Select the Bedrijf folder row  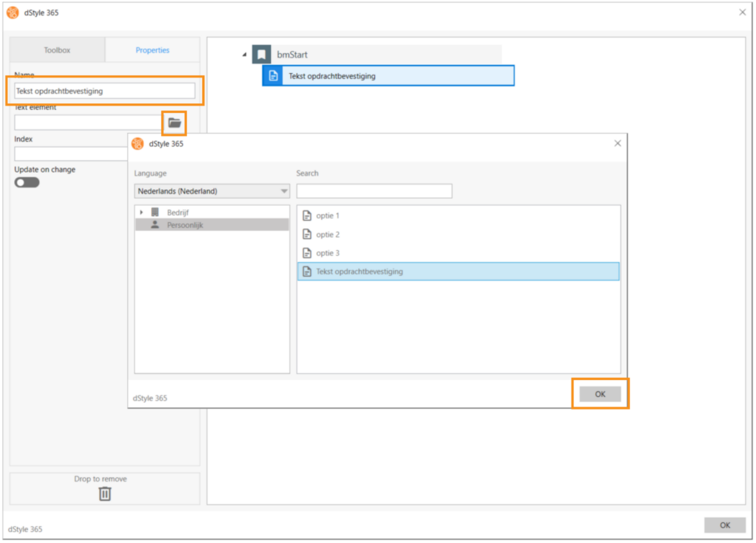[x=212, y=212]
